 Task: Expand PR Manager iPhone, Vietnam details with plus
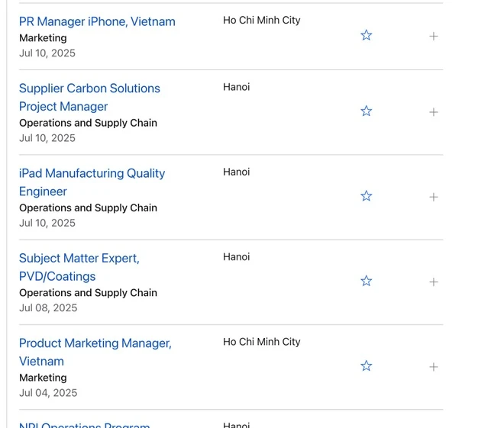tap(433, 36)
